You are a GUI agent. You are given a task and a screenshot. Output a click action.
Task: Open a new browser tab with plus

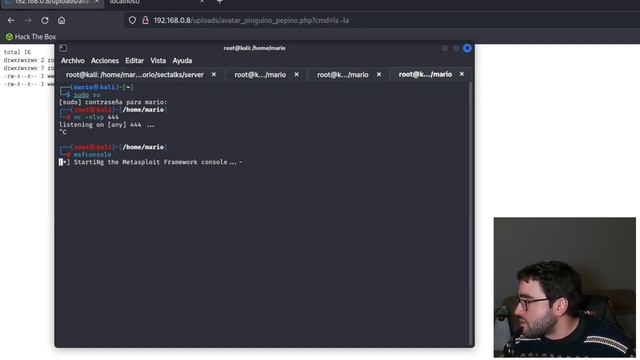pos(220,2)
